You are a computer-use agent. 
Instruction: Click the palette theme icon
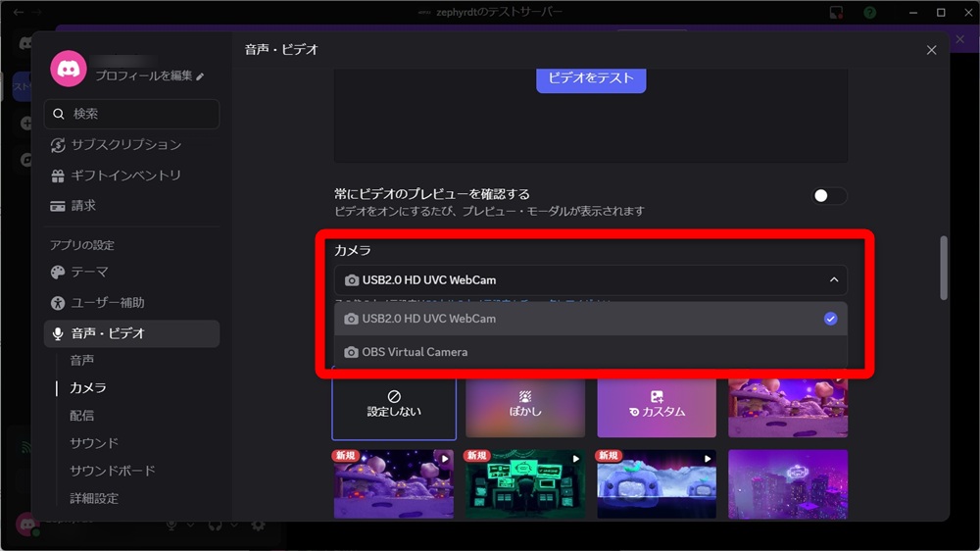58,272
